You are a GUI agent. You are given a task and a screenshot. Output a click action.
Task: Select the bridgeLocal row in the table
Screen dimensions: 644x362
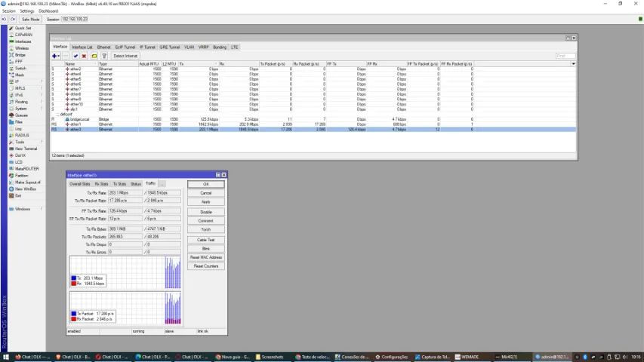click(313, 119)
